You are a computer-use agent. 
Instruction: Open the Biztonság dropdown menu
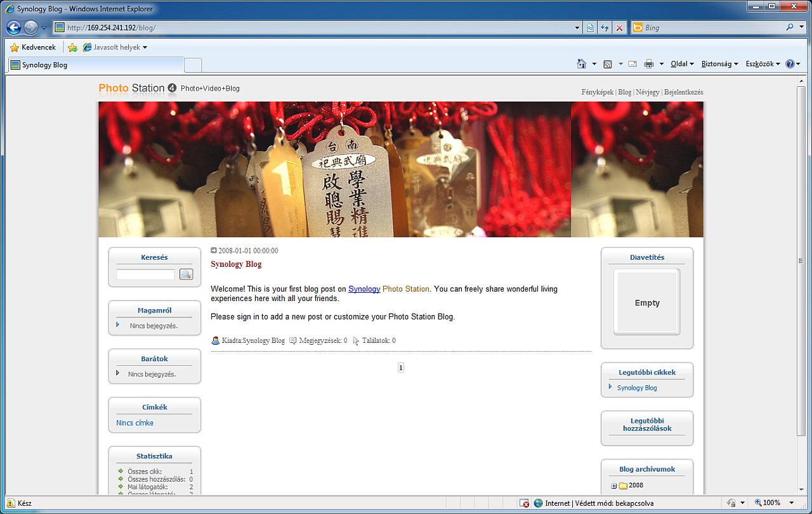coord(719,64)
